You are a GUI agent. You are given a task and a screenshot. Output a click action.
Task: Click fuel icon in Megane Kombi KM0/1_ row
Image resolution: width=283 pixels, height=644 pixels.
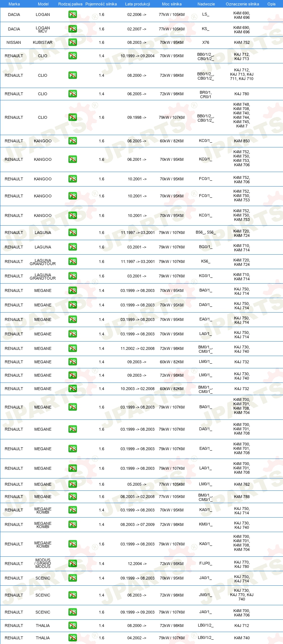(x=72, y=525)
